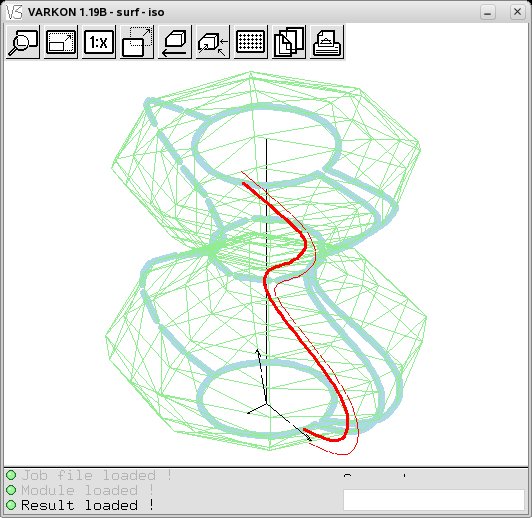Click green indicator beside Job file loaded

click(x=11, y=475)
